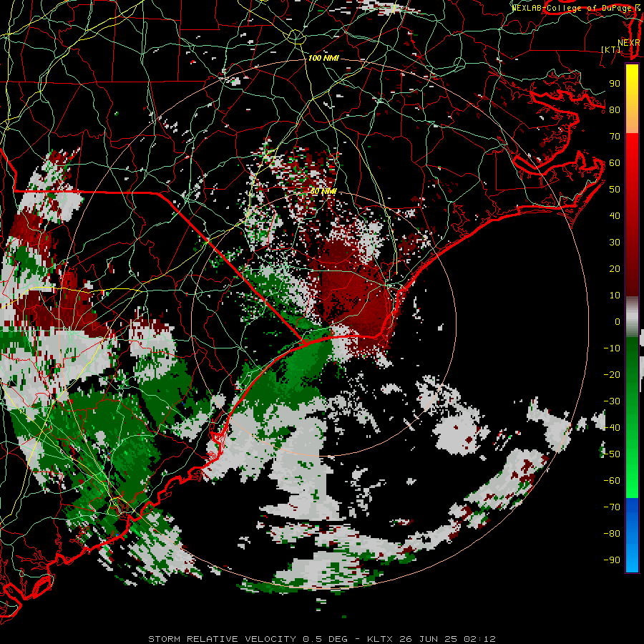Click the 90 value on velocity scale
Screen dimensions: 644x644
(615, 84)
